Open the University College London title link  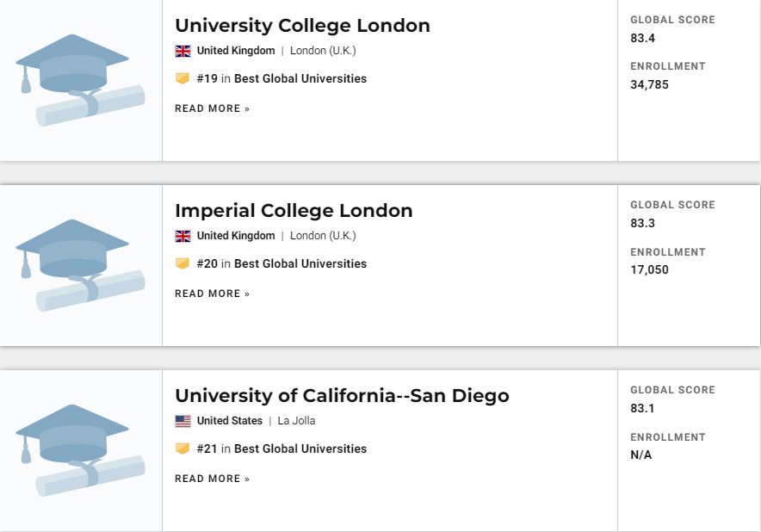tap(302, 26)
